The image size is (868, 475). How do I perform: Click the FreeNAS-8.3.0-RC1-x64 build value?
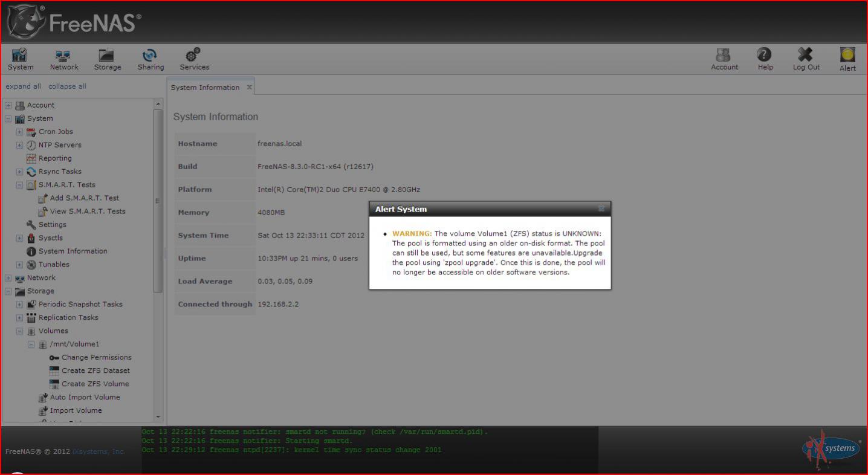316,167
